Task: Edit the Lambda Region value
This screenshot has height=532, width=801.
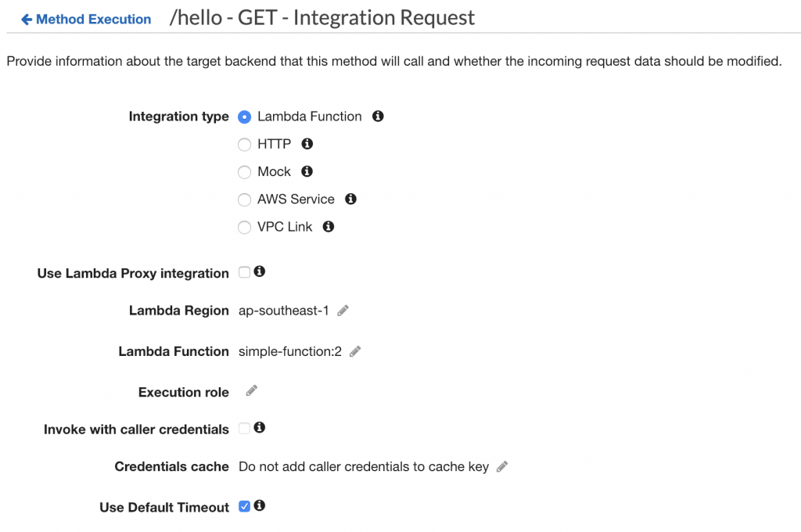Action: [x=343, y=311]
